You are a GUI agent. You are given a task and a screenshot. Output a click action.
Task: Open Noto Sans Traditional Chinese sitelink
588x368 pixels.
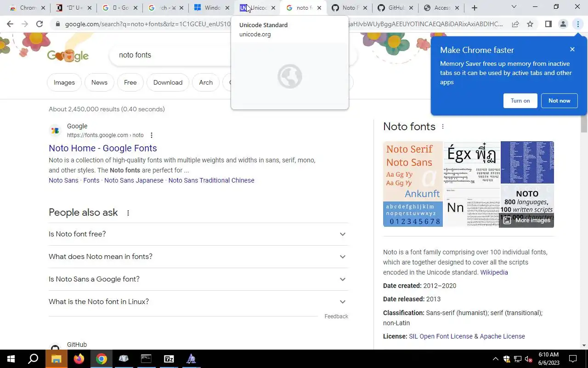tap(211, 180)
